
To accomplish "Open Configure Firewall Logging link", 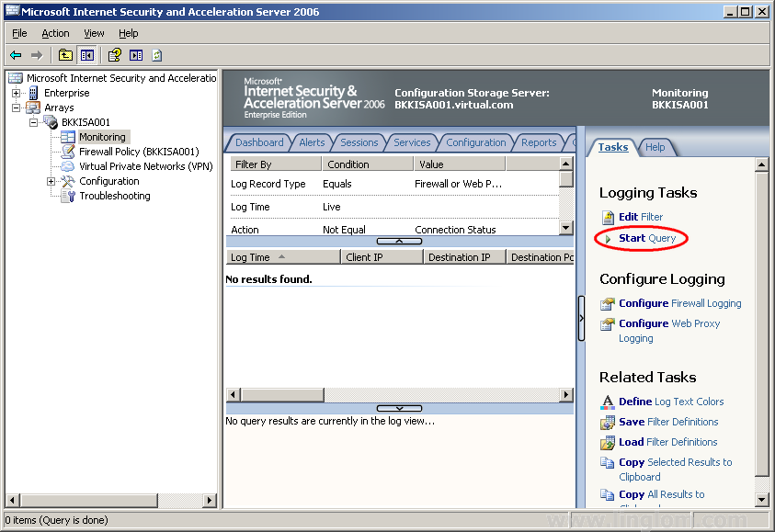I will (x=680, y=303).
